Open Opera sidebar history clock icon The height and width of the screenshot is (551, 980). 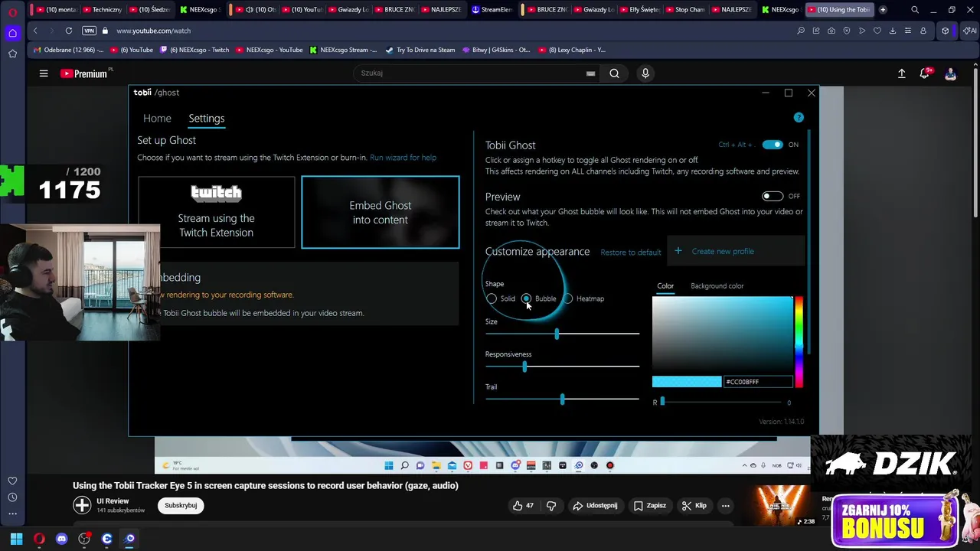pos(12,497)
